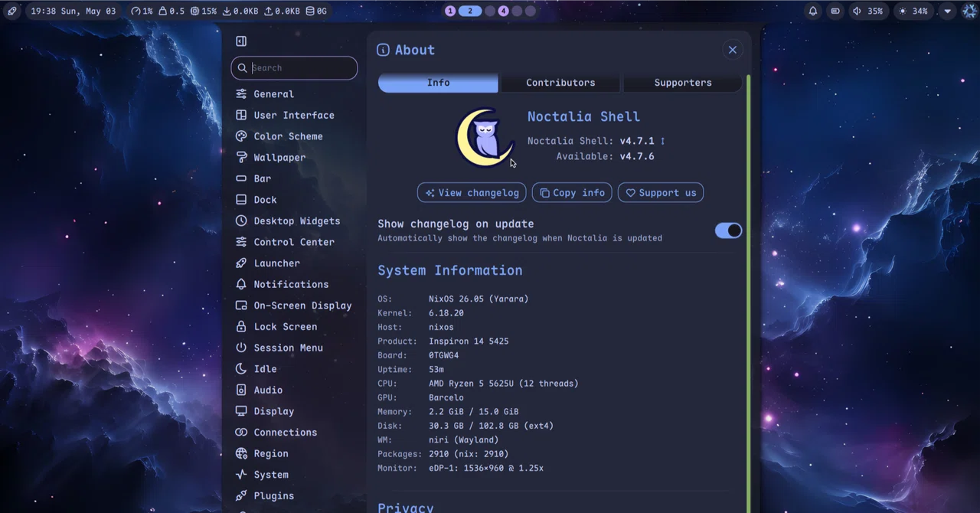Collapse the settings sidebar using the panel icon
The width and height of the screenshot is (980, 513).
[x=241, y=41]
